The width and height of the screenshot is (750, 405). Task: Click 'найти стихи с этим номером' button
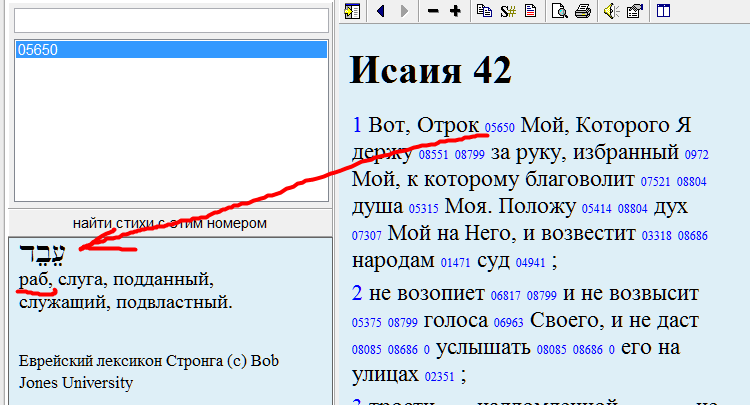pos(170,223)
